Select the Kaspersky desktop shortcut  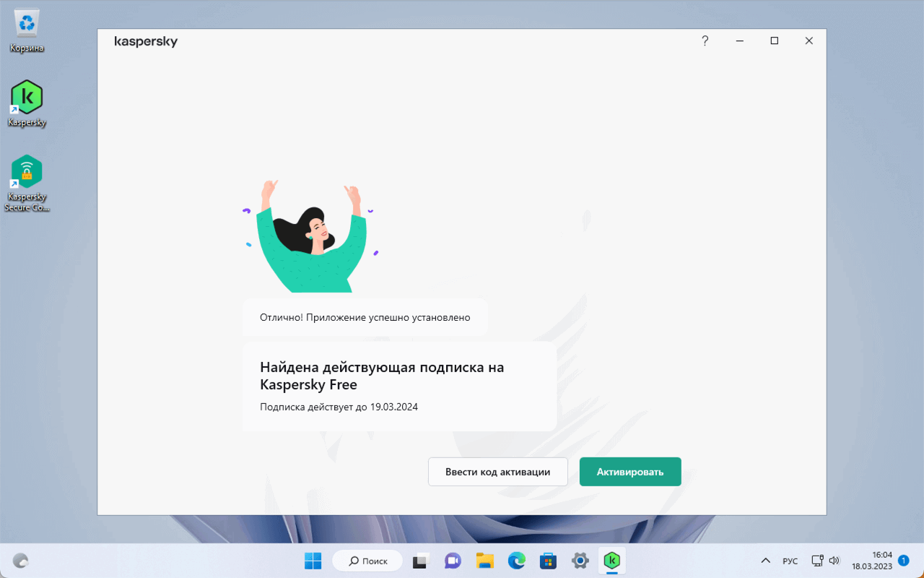click(x=27, y=103)
